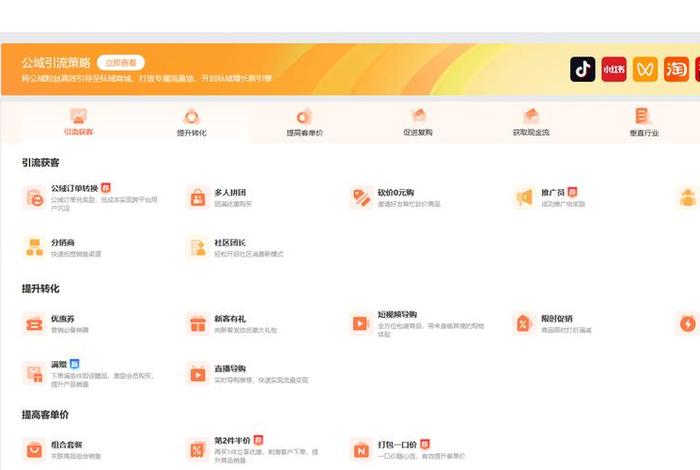Switch to the 提高客单价 tab
Viewport: 700px width, 470px height.
(304, 122)
